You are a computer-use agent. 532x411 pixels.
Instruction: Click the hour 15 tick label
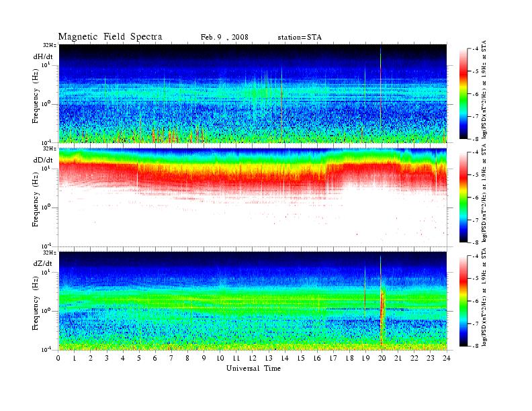(301, 359)
